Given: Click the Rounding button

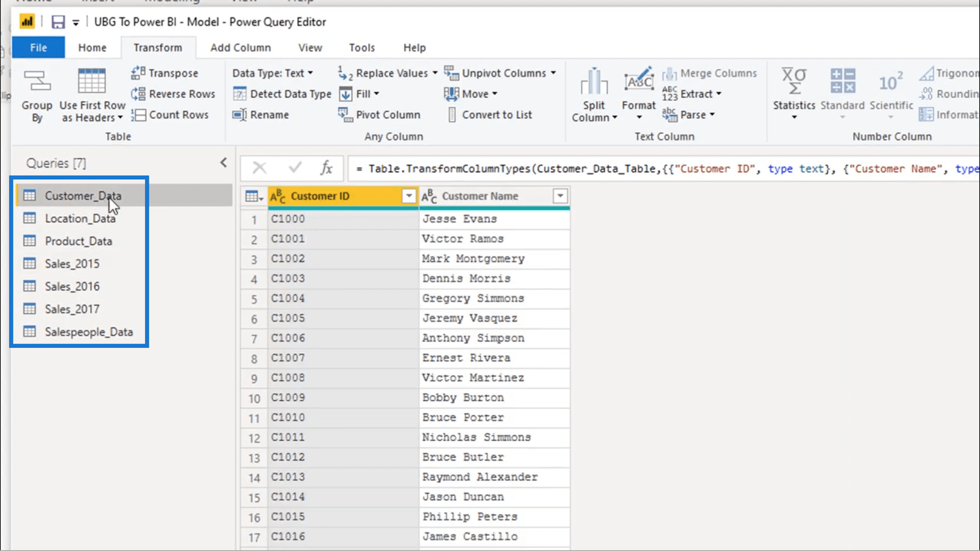Looking at the screenshot, I should (949, 94).
